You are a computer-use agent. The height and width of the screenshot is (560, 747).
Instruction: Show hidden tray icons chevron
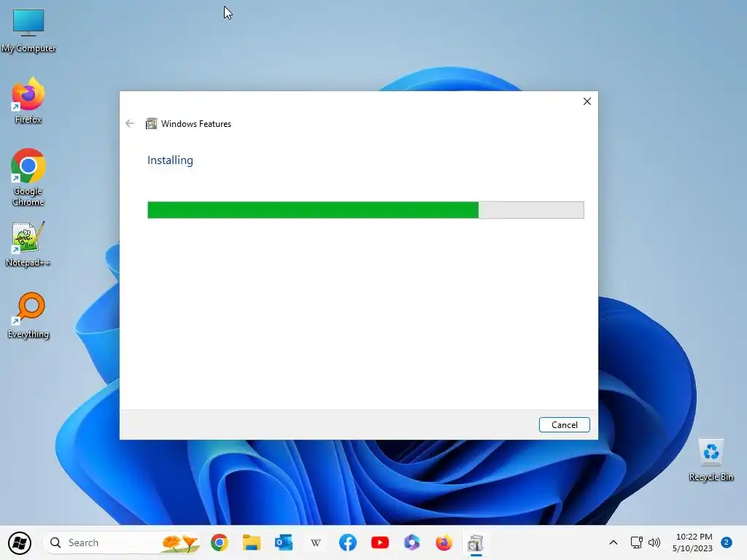coord(613,542)
